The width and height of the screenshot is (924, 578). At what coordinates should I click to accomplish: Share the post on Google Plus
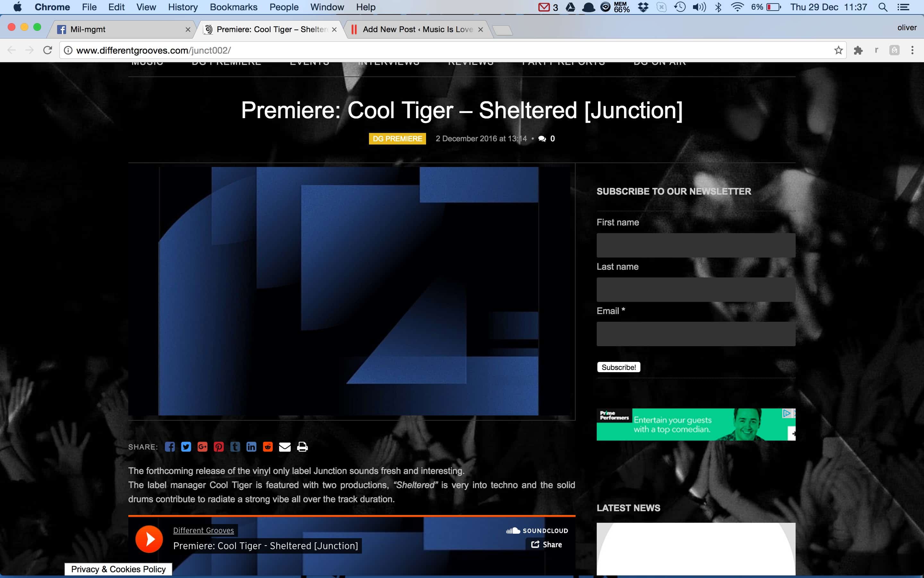(x=202, y=447)
